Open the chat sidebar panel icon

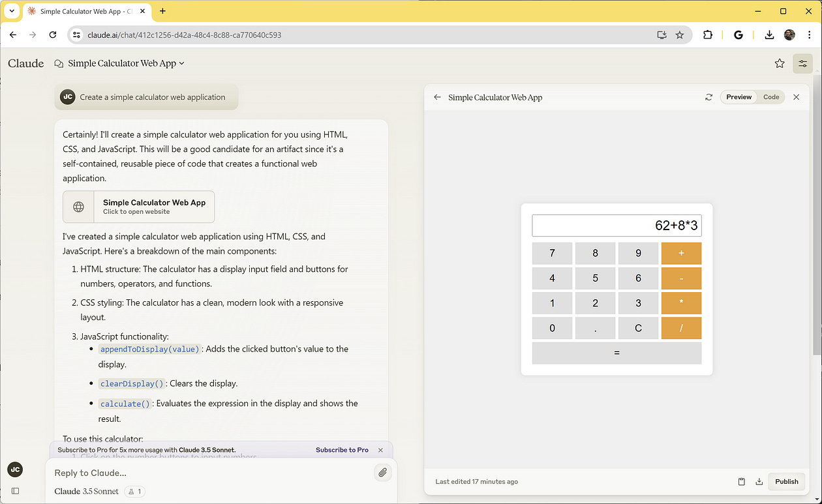pos(15,490)
